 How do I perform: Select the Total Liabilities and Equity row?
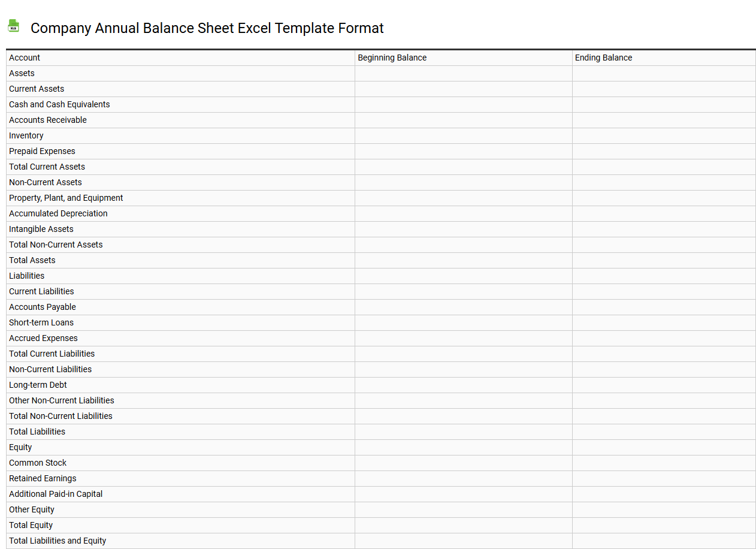58,541
